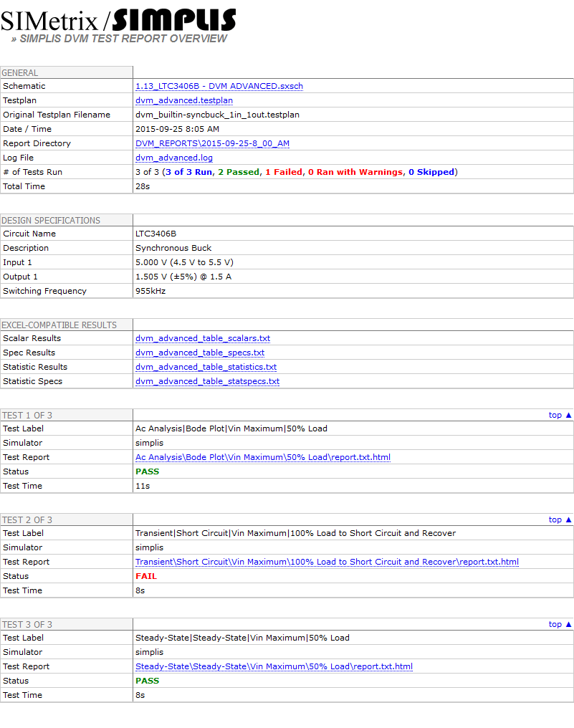Viewport: 574px width, 728px height.
Task: Open dvm_advanced_table_specs.txt link
Action: (x=199, y=353)
